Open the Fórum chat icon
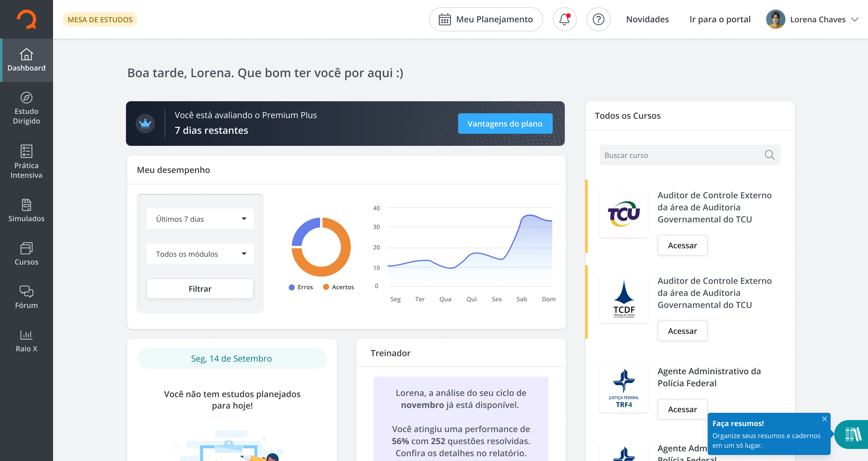Image resolution: width=868 pixels, height=461 pixels. (x=26, y=291)
